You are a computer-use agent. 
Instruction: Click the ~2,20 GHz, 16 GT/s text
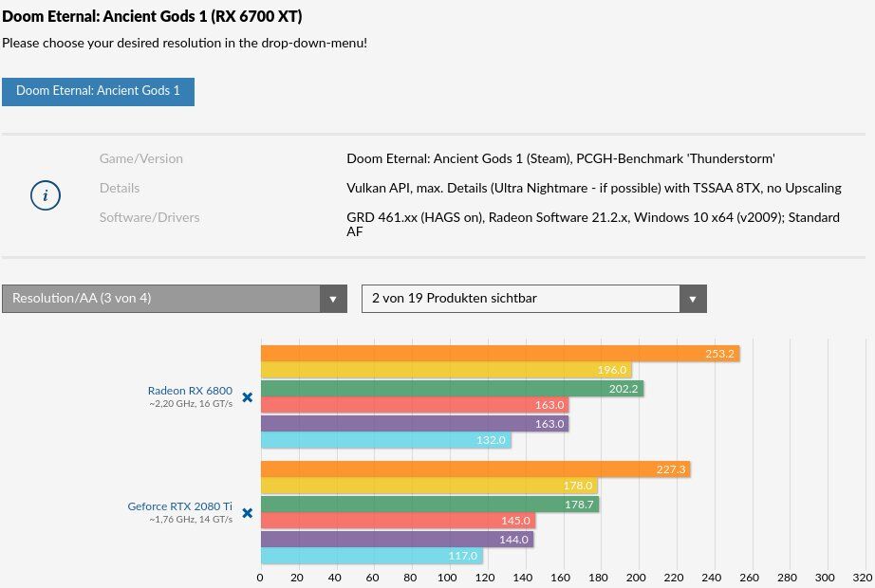191,403
